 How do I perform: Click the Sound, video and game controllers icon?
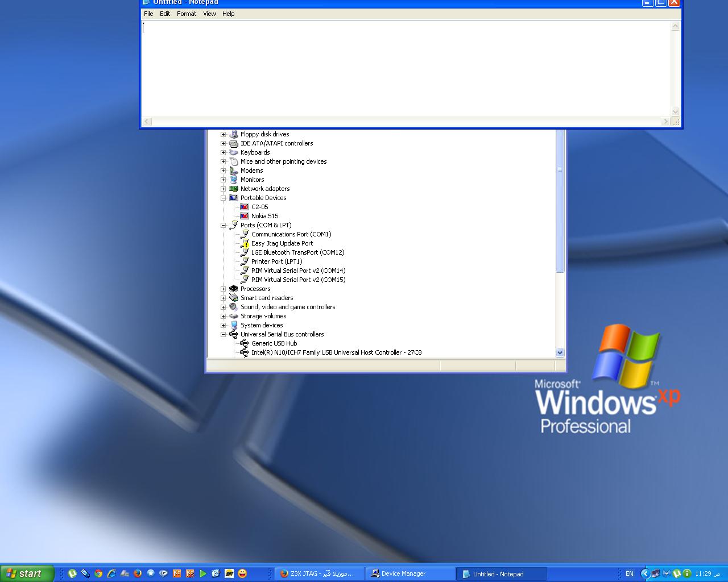click(x=233, y=307)
